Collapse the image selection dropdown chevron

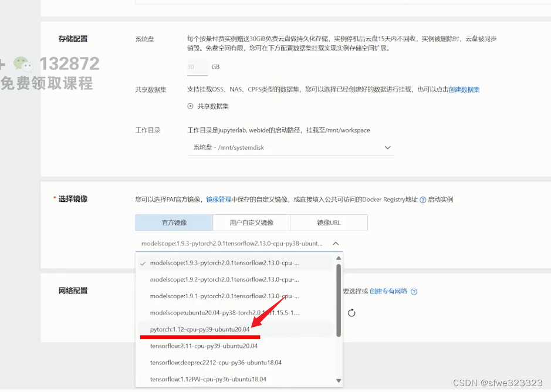point(336,244)
